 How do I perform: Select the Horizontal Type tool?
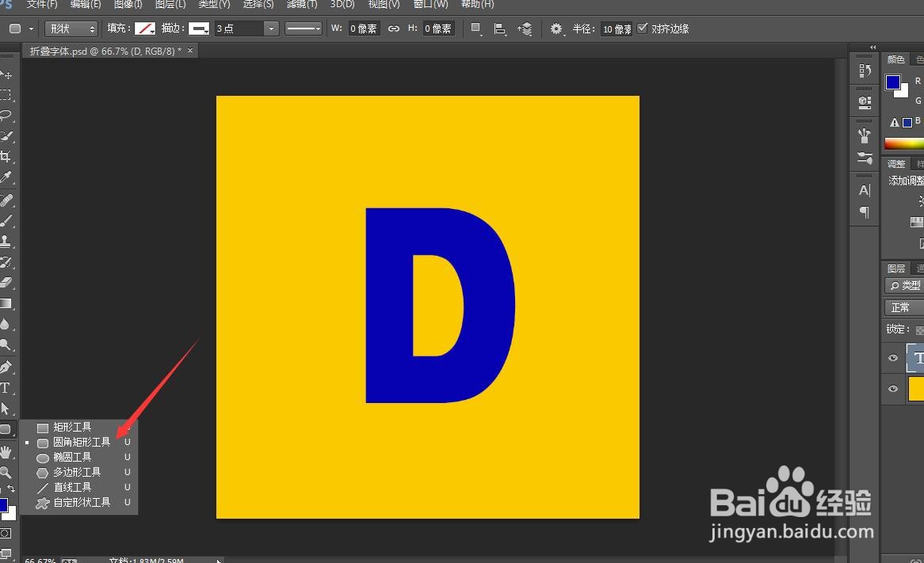(x=6, y=388)
